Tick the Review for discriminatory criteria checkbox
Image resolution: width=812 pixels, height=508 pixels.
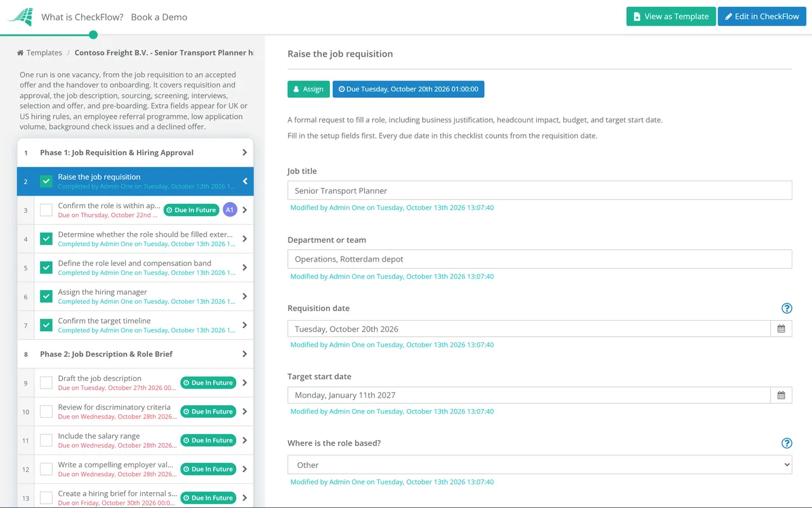coord(46,411)
